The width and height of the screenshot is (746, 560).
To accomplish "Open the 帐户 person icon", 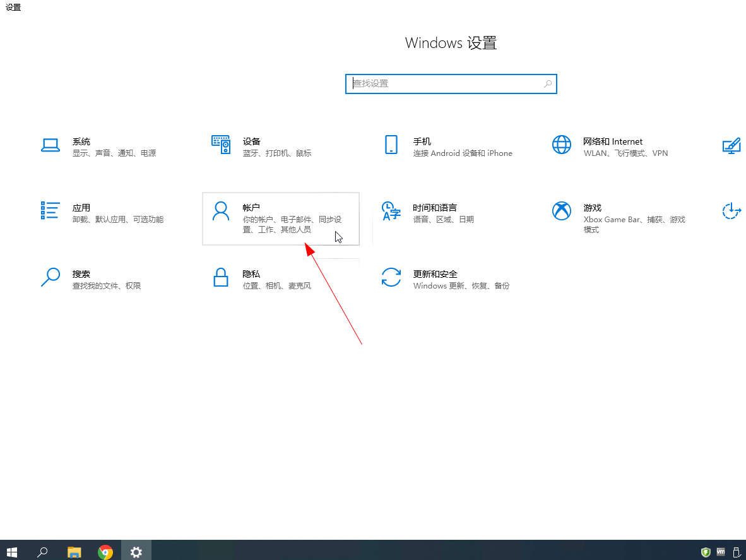I will (x=221, y=211).
